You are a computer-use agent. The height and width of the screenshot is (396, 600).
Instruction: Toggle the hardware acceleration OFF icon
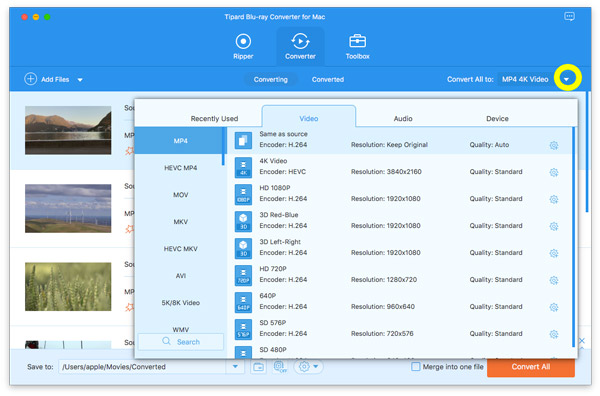point(280,367)
